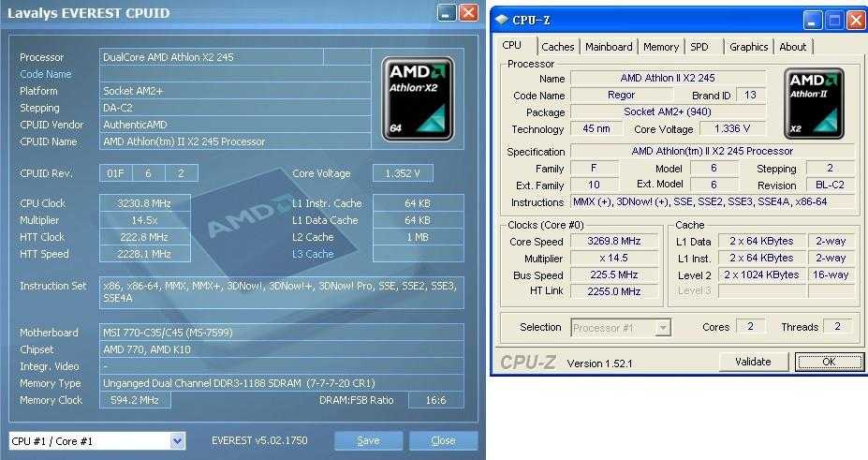Click the Level 2 associativity '16-way'

(x=831, y=275)
